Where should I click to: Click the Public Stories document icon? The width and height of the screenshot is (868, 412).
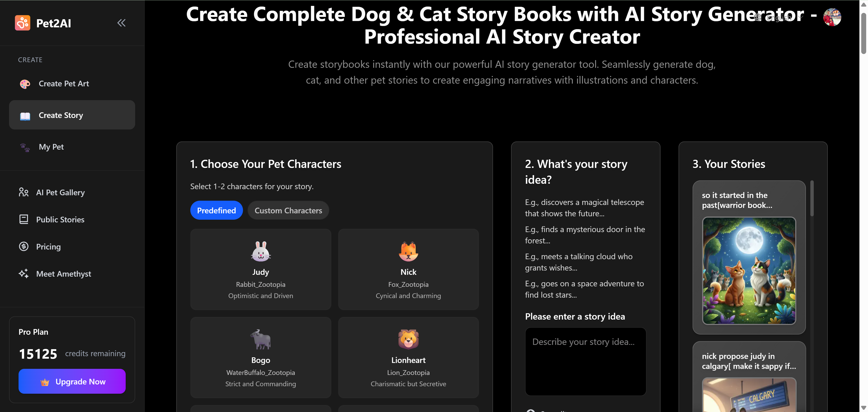click(x=23, y=219)
